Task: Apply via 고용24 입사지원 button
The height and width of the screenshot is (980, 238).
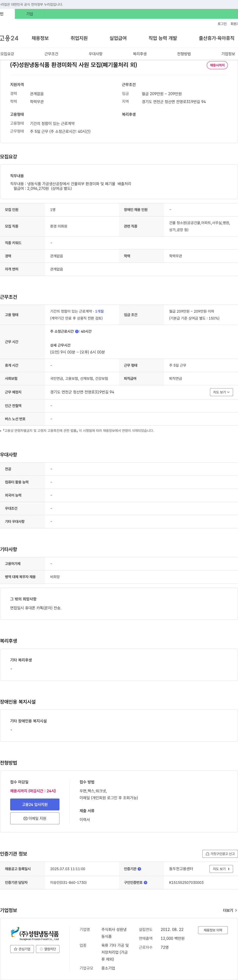Action: [35, 804]
